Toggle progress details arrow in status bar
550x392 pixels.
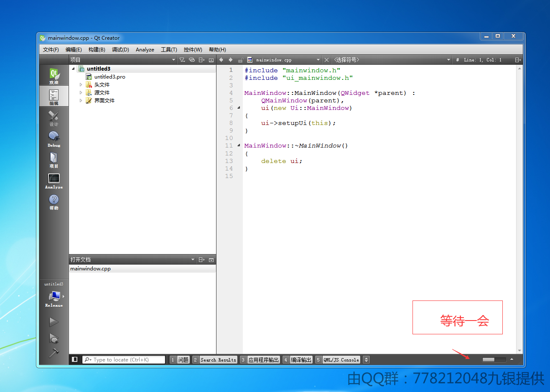pyautogui.click(x=512, y=359)
